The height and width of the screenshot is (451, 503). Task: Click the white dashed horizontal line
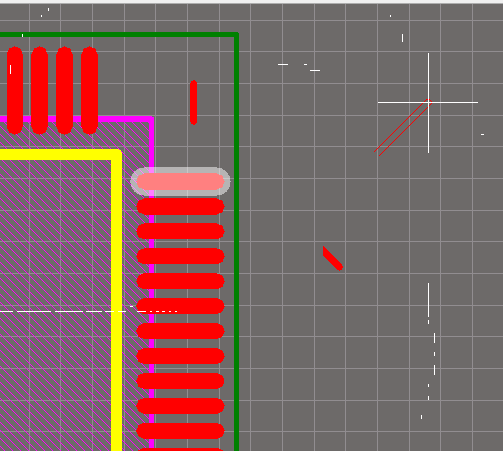pos(88,312)
